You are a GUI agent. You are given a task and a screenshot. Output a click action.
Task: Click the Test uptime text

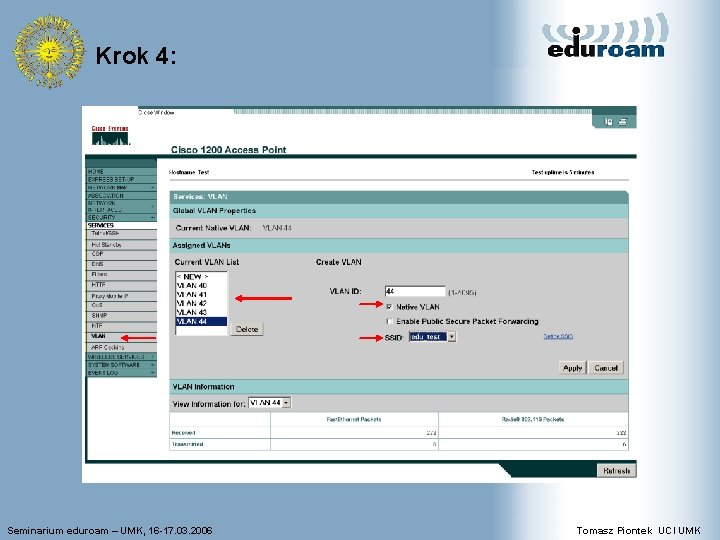coord(563,172)
